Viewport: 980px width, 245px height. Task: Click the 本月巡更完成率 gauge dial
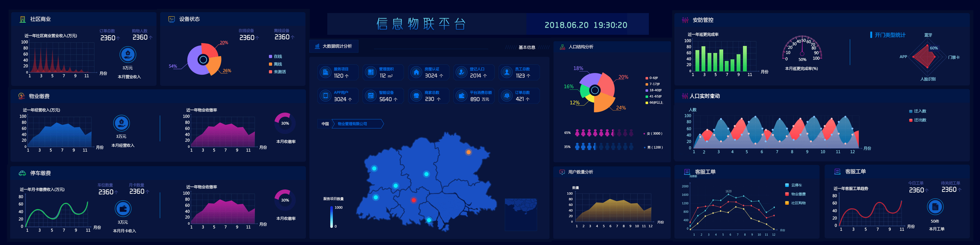tap(802, 49)
